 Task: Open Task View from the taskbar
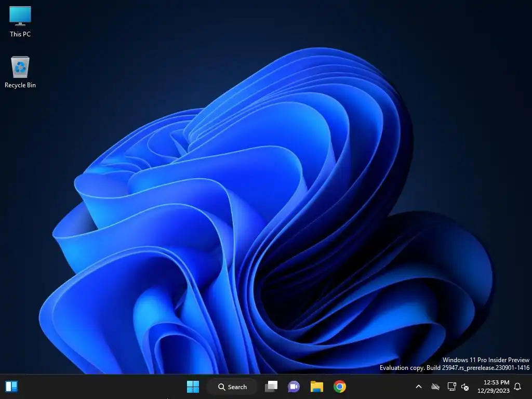click(x=271, y=387)
